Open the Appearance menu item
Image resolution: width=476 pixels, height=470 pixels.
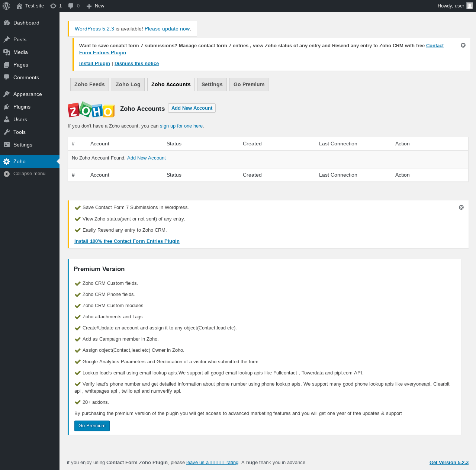click(30, 94)
